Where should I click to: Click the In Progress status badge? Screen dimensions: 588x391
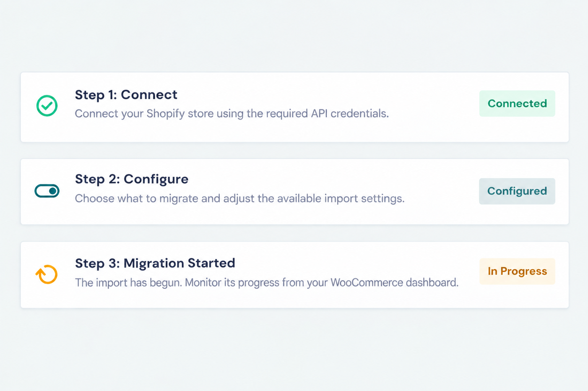tap(517, 271)
